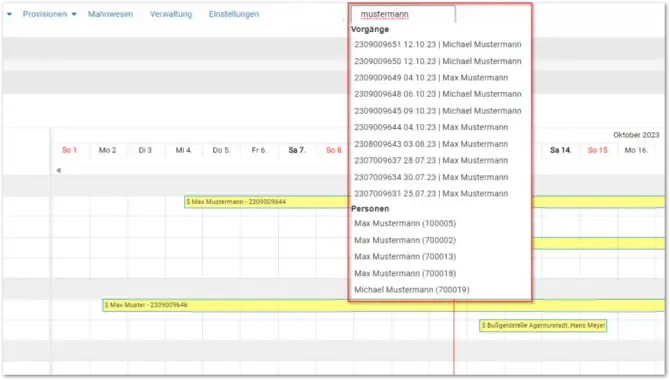The height and width of the screenshot is (380, 670).
Task: Click the Fr 6 day header
Action: tap(259, 150)
